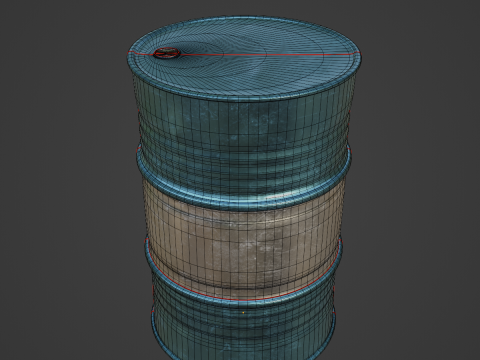Click the orange origin dot on lower barrel
Screen dimensions: 480x360
click(x=243, y=313)
